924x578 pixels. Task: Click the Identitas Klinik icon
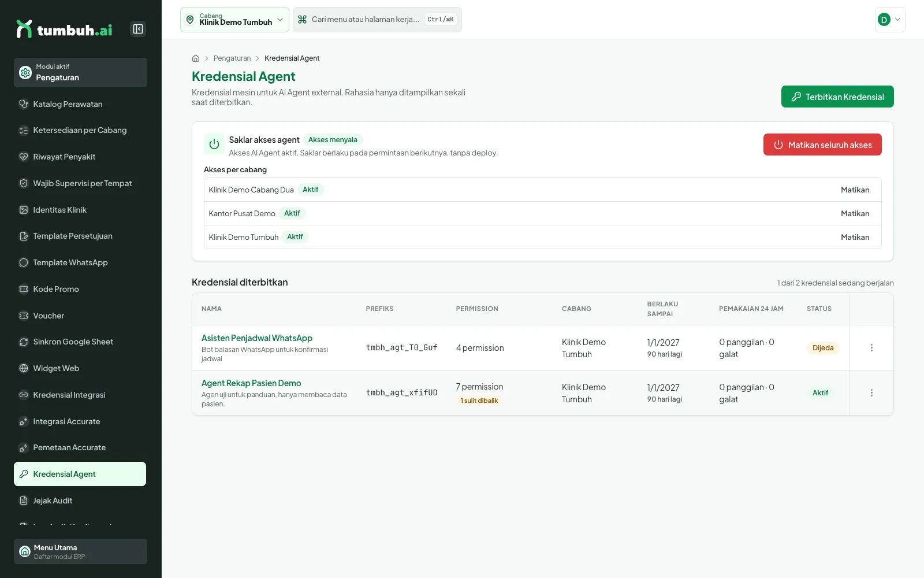tap(24, 210)
